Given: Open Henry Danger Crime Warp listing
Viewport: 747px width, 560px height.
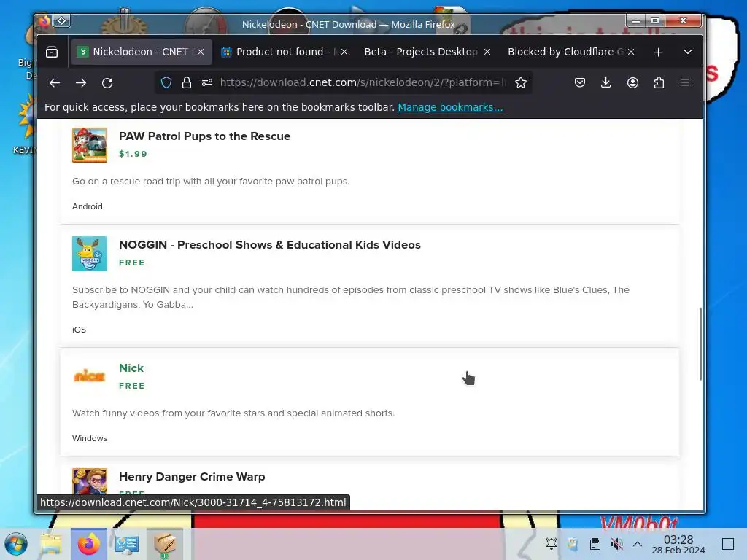Looking at the screenshot, I should click(x=192, y=477).
